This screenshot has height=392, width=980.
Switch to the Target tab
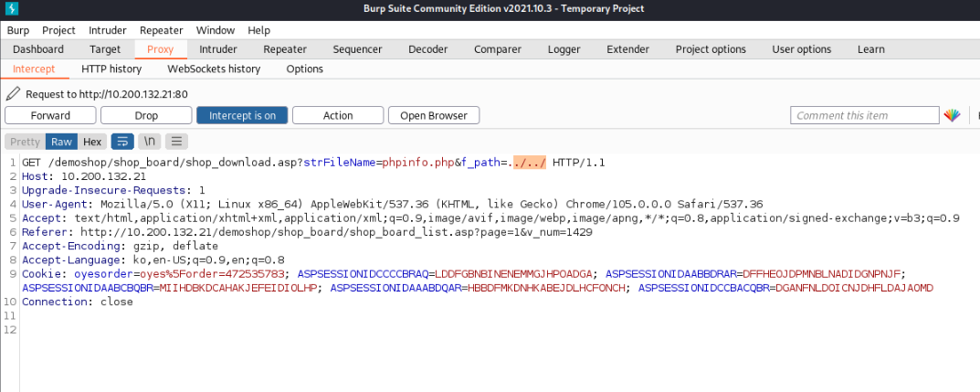(105, 49)
